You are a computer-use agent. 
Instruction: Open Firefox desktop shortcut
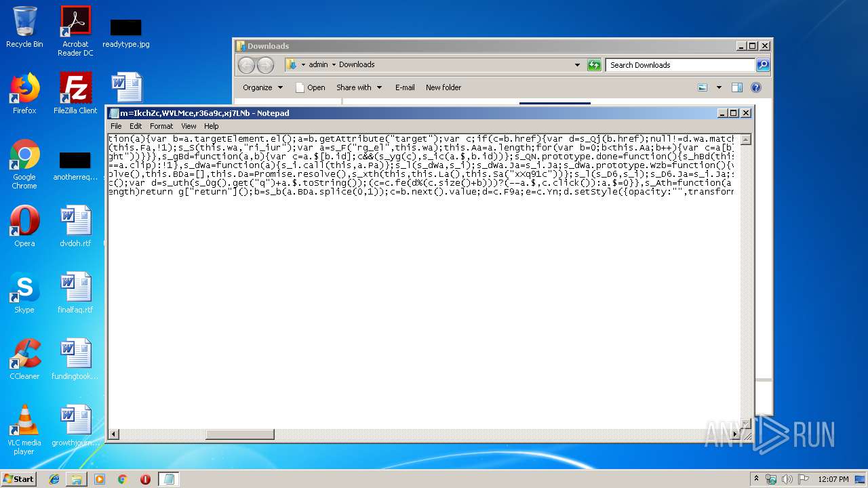24,94
